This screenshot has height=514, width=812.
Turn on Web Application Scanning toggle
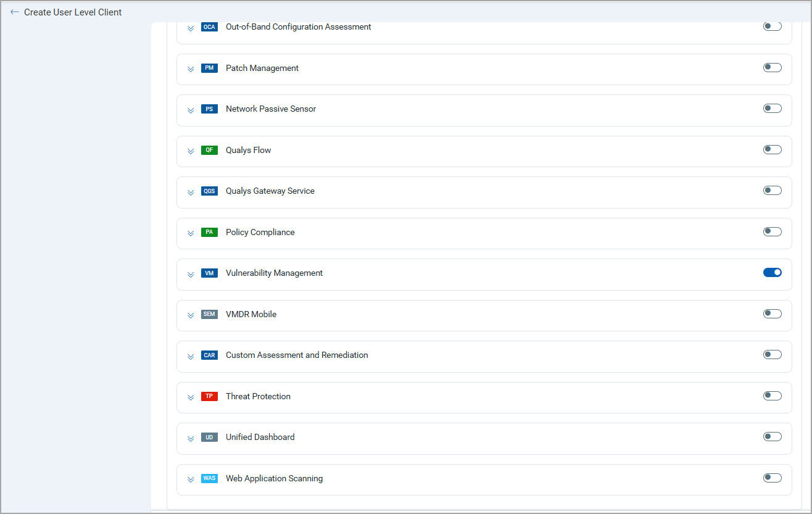click(x=772, y=478)
